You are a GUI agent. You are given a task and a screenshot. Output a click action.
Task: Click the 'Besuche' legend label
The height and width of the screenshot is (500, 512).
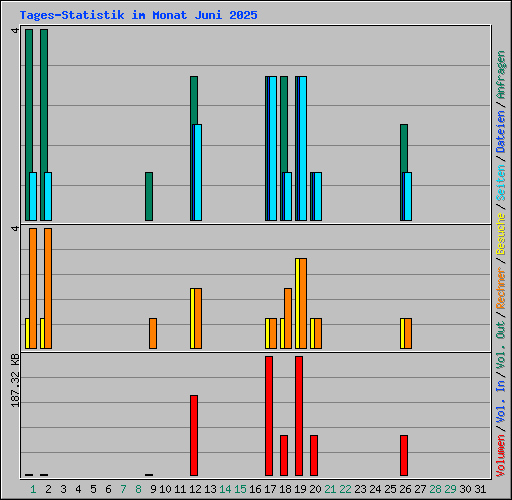point(501,234)
